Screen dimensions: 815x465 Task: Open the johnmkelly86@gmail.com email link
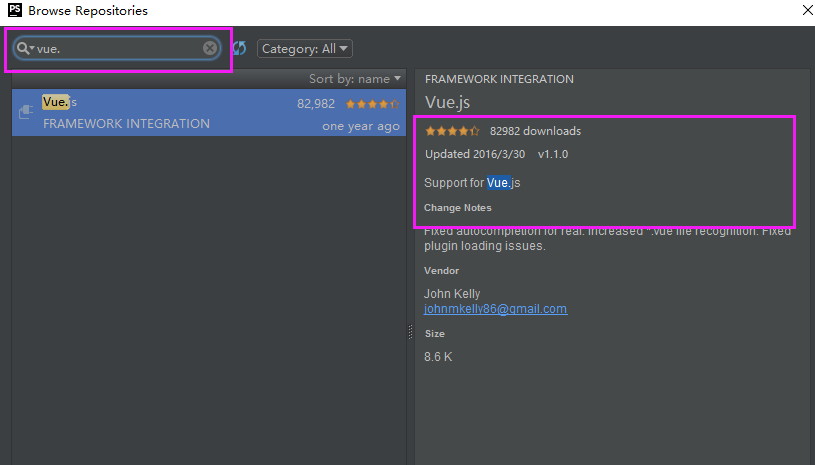(495, 309)
